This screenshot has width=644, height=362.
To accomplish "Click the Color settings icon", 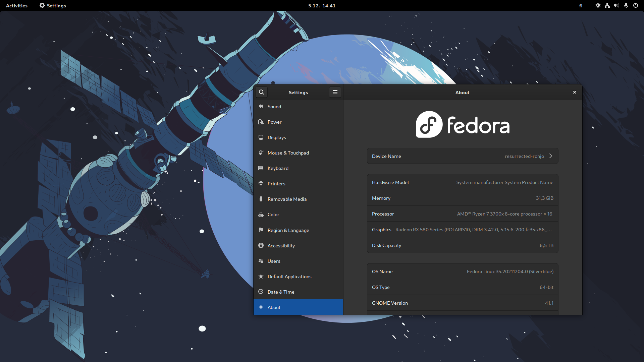I will pos(261,215).
